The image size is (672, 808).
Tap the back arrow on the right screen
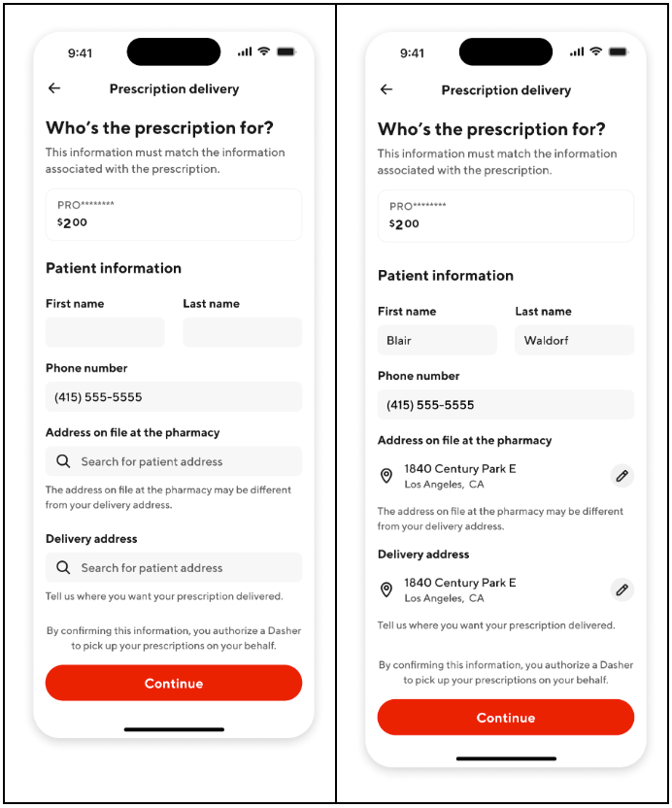click(386, 89)
